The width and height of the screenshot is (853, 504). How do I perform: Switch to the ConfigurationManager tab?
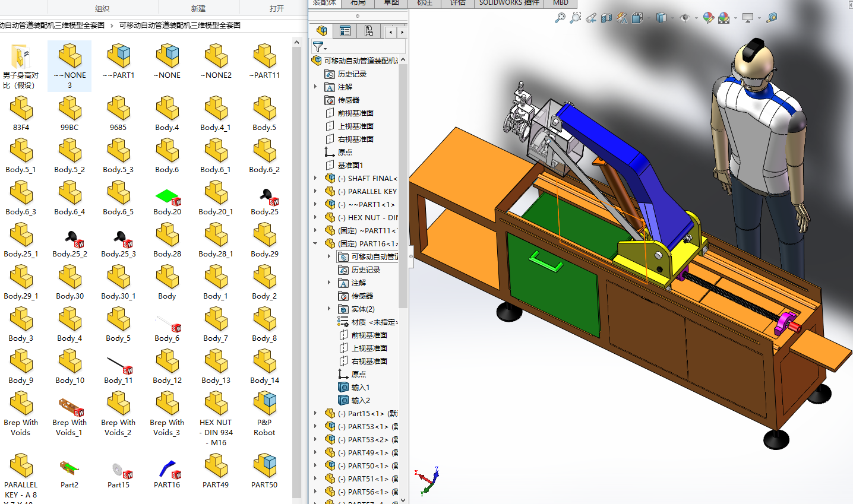coord(369,31)
